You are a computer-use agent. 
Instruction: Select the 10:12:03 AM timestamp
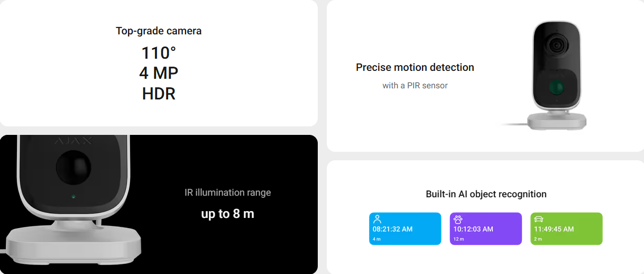tap(473, 229)
